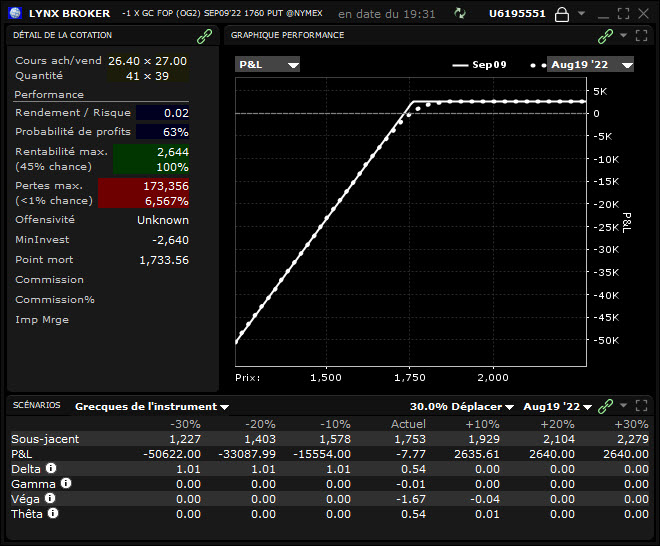The height and width of the screenshot is (546, 660).
Task: Click the link chain icon in Scénarios panel
Action: click(x=604, y=406)
